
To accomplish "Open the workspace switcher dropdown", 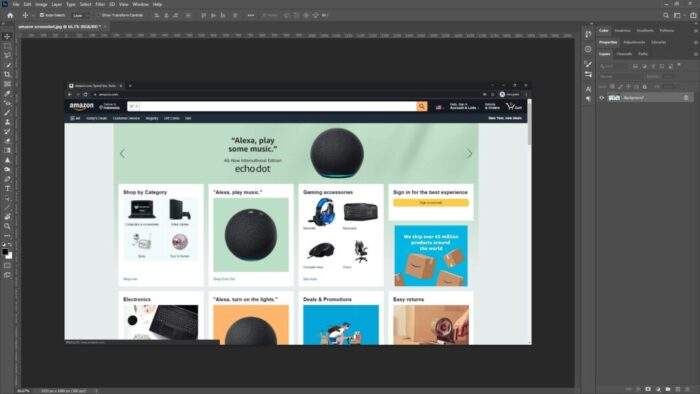I will pyautogui.click(x=678, y=15).
